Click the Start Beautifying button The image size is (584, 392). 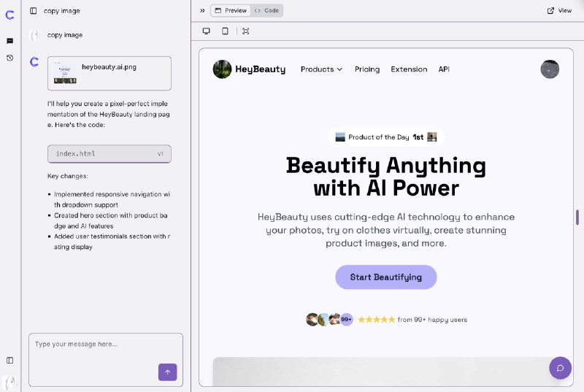(386, 277)
